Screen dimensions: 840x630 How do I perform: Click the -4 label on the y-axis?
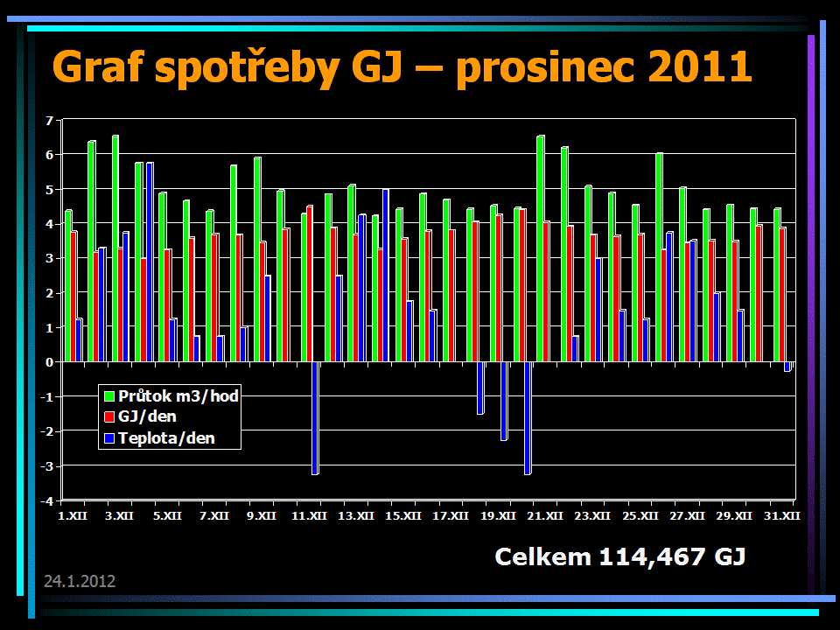(x=48, y=500)
